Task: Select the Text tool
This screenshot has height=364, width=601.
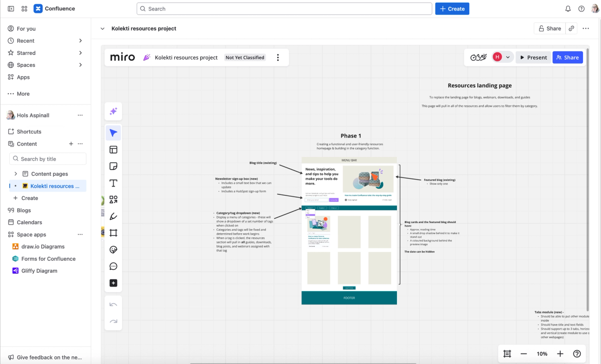Action: click(113, 183)
